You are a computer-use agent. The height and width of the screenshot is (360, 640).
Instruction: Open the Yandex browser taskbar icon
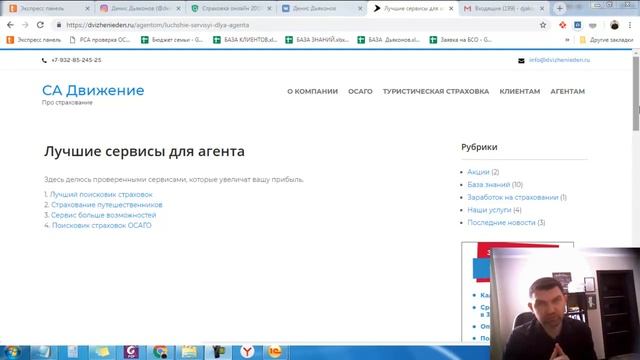[247, 352]
